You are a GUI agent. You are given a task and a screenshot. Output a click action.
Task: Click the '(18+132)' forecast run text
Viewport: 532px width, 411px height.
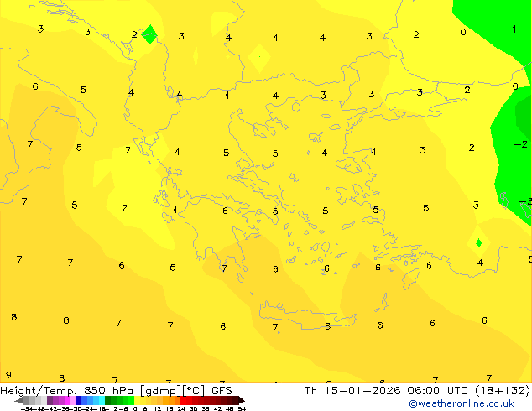click(x=503, y=391)
